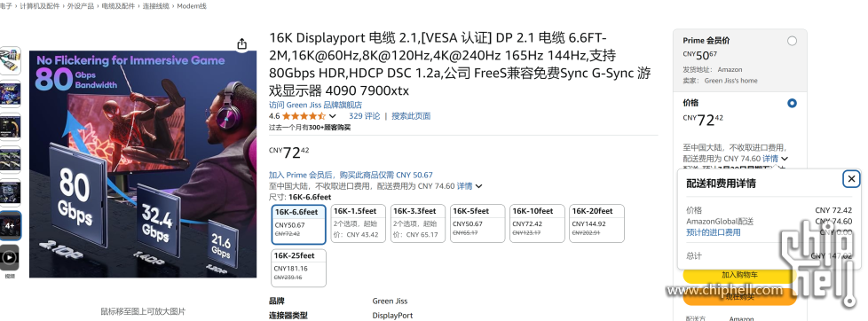868x321 pixels.
Task: Select the second product thumbnail in strip
Action: pyautogui.click(x=10, y=94)
